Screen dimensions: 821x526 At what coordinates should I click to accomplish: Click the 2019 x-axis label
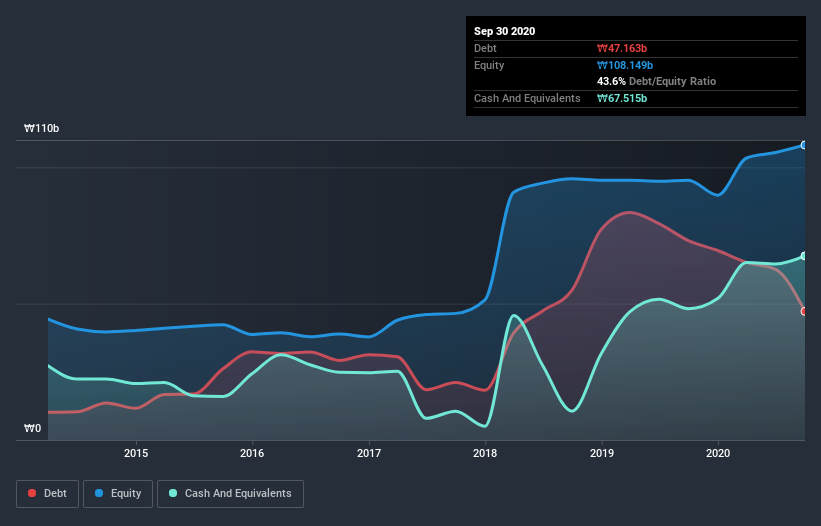(x=602, y=453)
